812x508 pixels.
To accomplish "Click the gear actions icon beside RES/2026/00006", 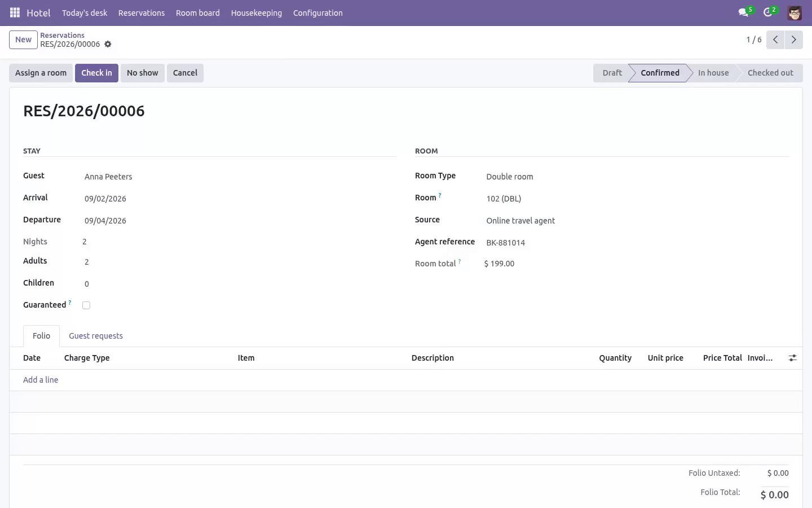I will (108, 44).
